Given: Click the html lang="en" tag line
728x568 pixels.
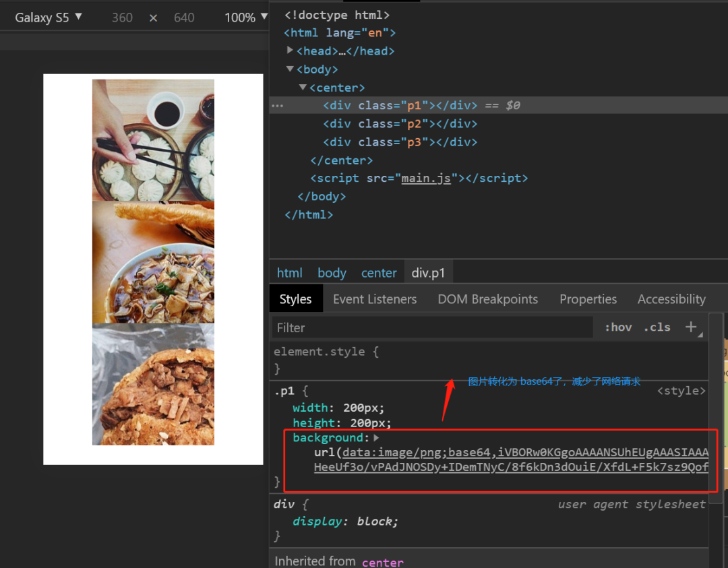Looking at the screenshot, I should 339,33.
